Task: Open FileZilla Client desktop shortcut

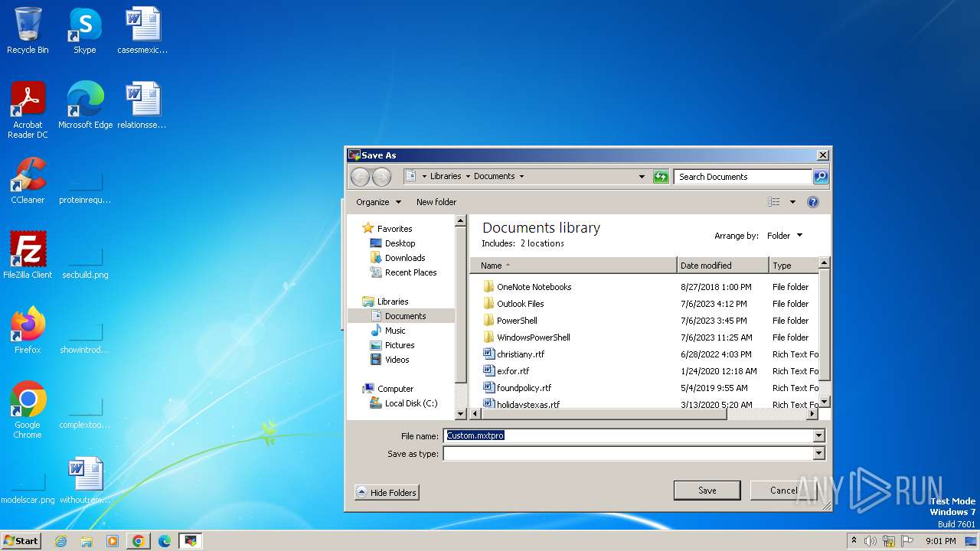Action: [28, 256]
